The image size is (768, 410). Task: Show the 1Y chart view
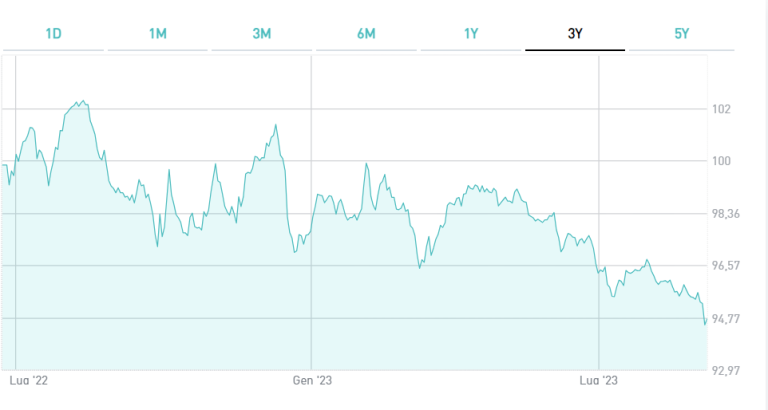coord(471,33)
